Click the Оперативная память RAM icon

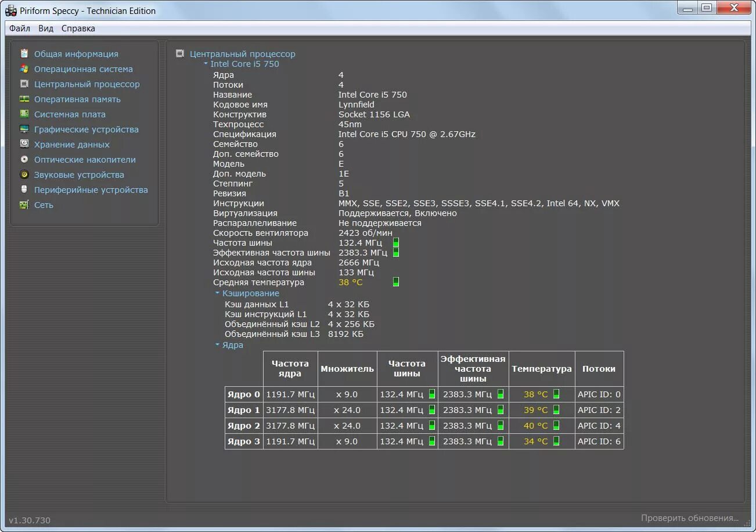(24, 99)
